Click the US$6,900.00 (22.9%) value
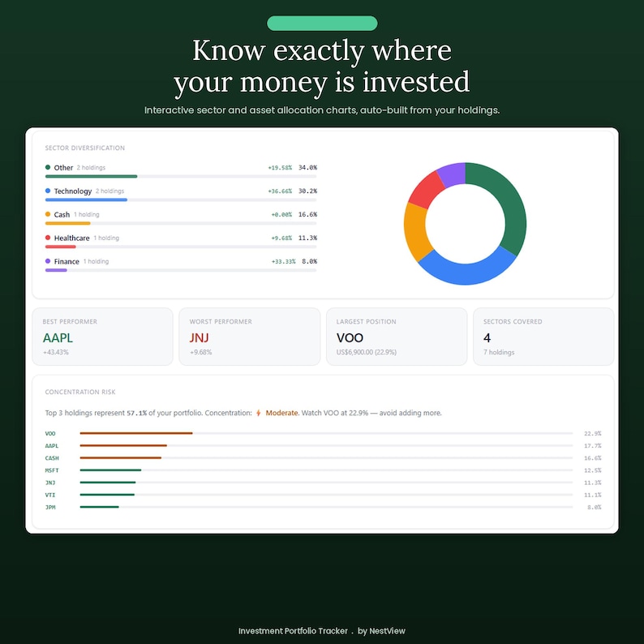Viewport: 644px width, 644px height. 367,352
